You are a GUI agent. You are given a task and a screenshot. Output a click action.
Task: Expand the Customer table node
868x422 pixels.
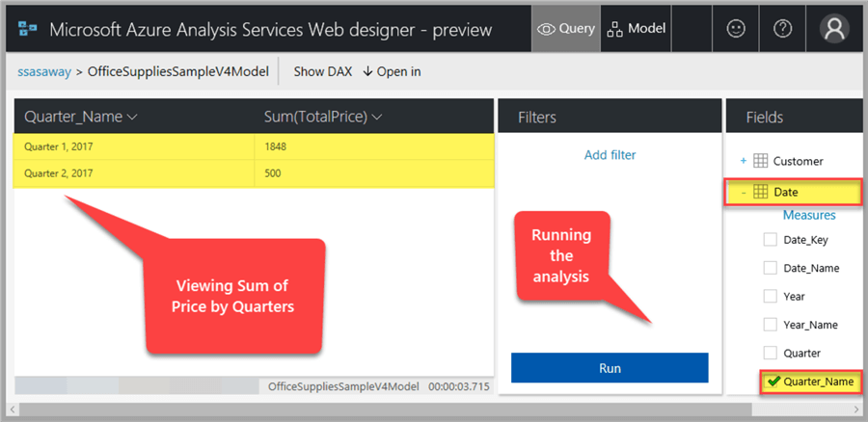pyautogui.click(x=744, y=161)
